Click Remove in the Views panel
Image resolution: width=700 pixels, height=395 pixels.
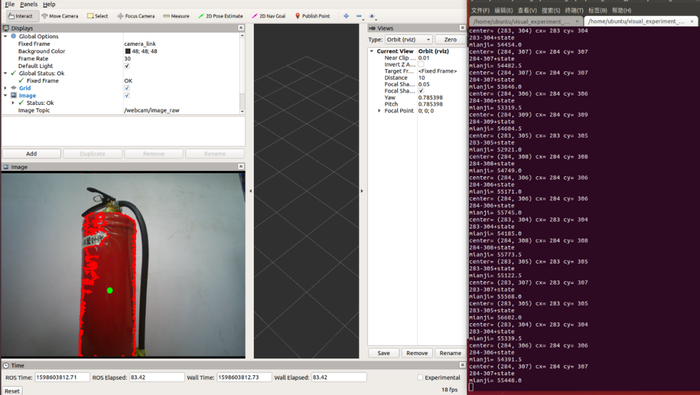pos(417,353)
